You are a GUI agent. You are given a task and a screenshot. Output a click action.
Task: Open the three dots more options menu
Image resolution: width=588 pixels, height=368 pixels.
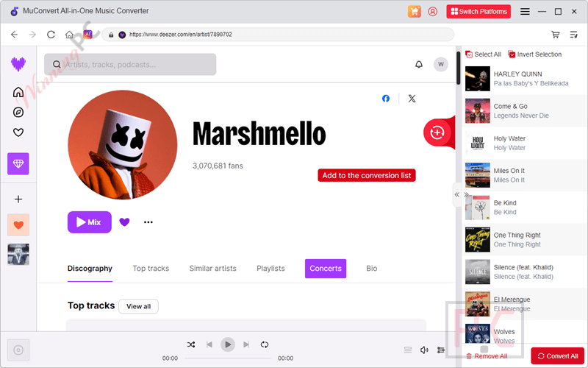(x=148, y=222)
